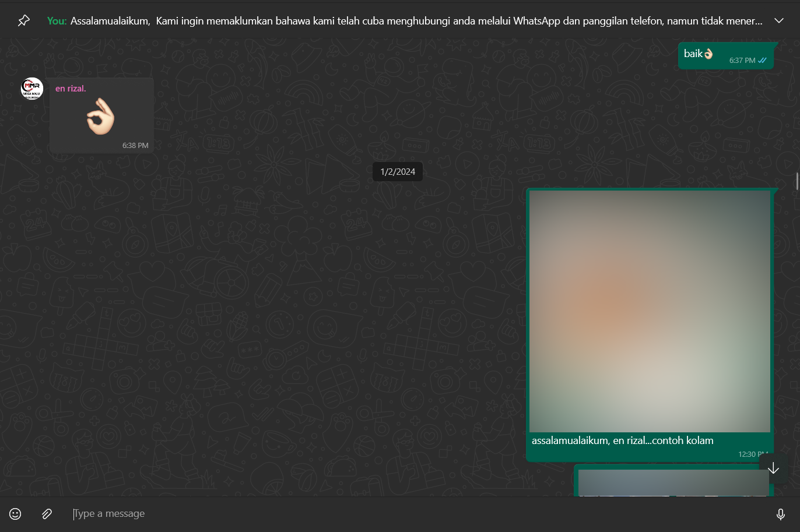Click the 6:38 PM timestamp
Viewport: 800px width, 532px height.
pyautogui.click(x=135, y=146)
